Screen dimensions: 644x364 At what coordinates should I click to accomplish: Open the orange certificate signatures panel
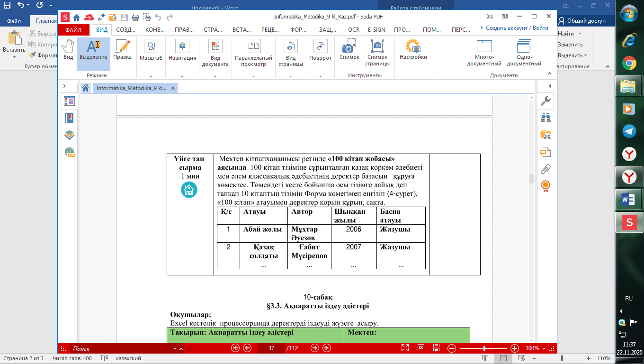tap(546, 185)
